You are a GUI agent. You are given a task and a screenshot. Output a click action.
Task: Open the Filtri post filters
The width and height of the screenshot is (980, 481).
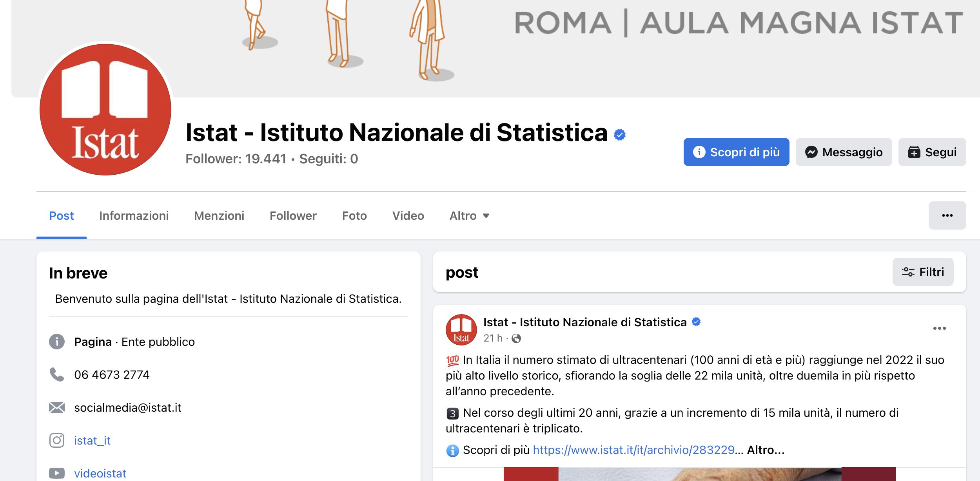click(x=923, y=272)
